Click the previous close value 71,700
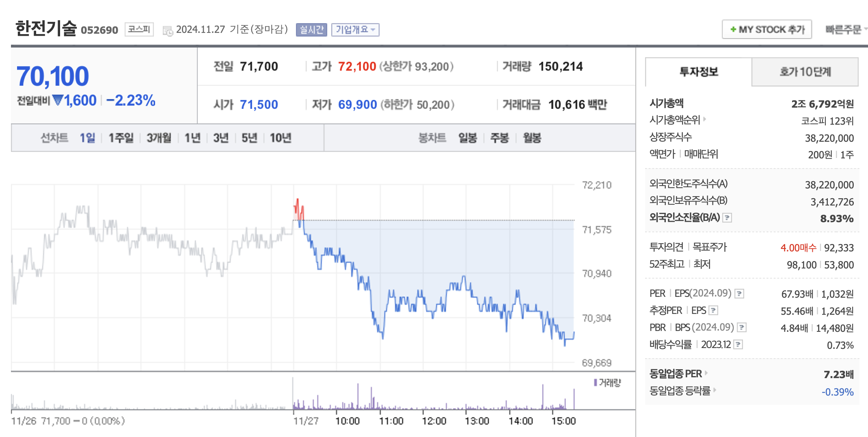Image resolution: width=868 pixels, height=437 pixels. (259, 67)
